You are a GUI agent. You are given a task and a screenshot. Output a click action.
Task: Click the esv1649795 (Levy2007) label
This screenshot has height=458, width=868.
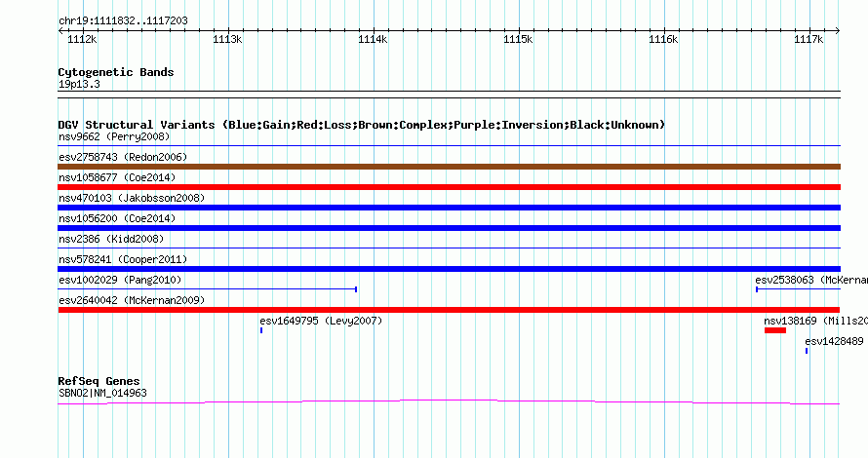[321, 321]
